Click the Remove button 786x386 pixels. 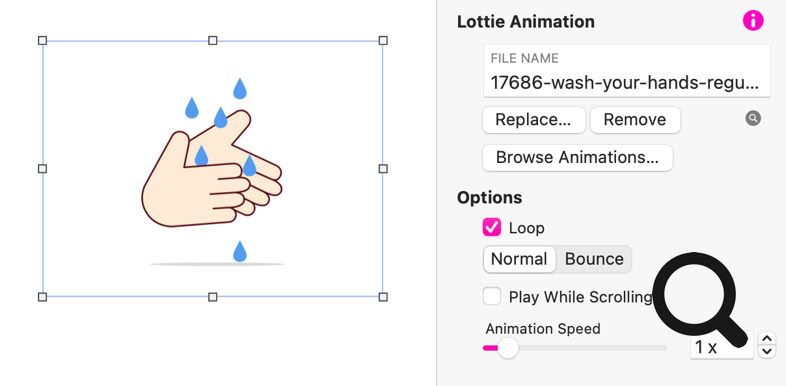635,120
